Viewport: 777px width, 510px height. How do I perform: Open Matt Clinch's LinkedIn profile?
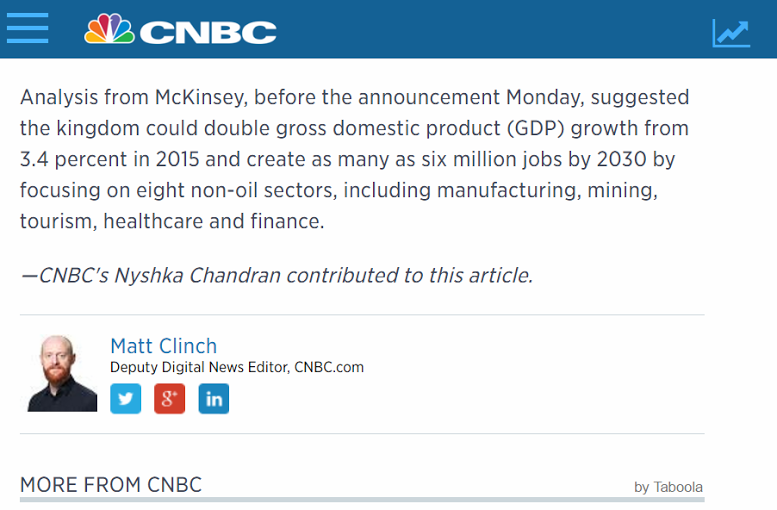click(x=214, y=398)
